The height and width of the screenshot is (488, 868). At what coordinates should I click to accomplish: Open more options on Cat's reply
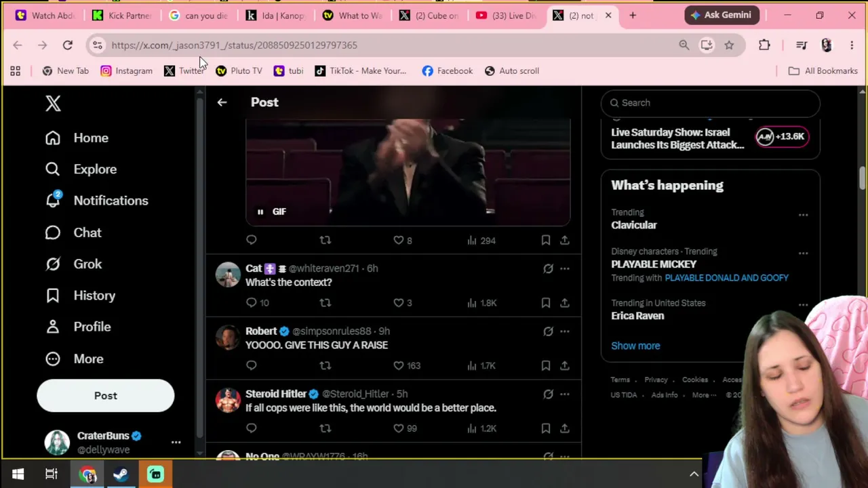564,268
